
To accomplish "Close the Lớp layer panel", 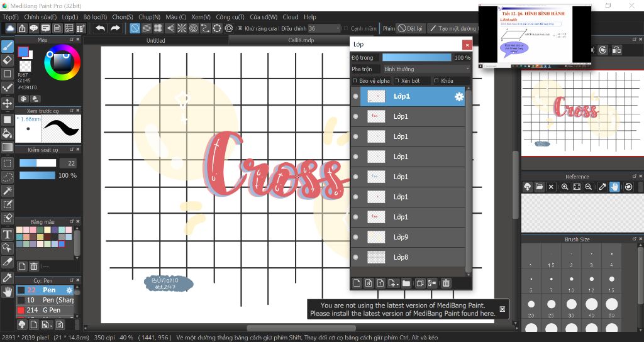I will pos(467,45).
